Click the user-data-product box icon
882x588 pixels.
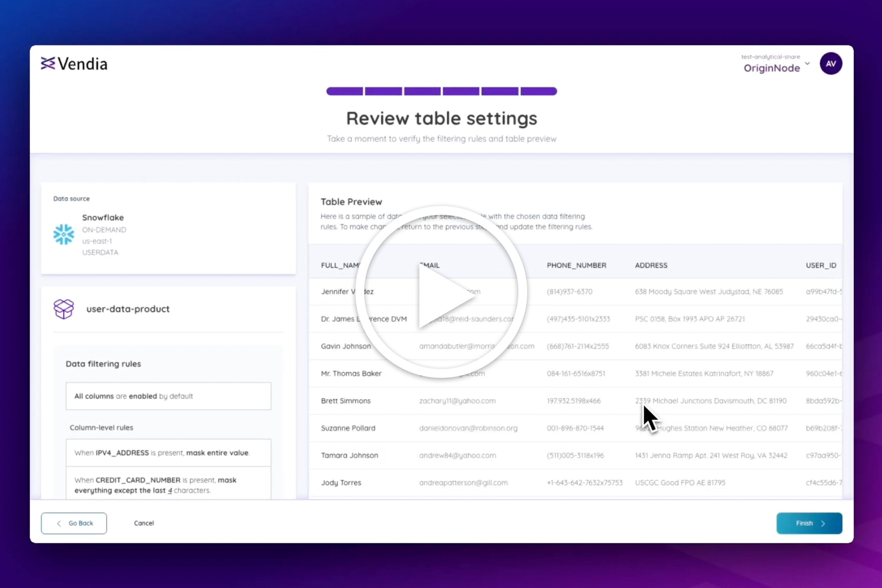[64, 309]
